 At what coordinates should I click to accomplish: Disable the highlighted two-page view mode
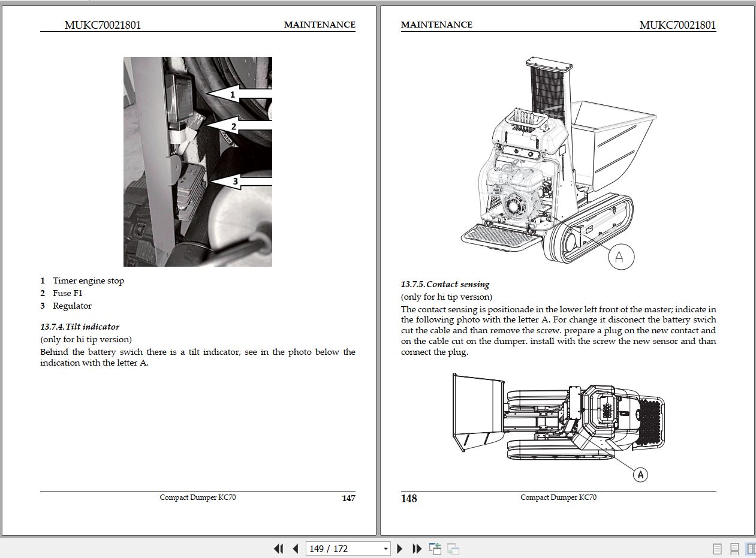(751, 548)
